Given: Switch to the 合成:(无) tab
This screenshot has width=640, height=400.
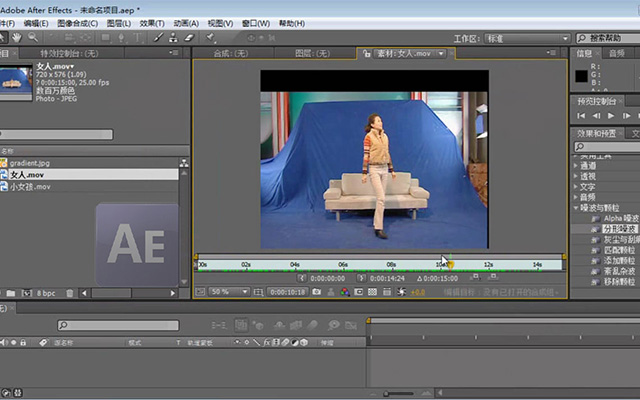Looking at the screenshot, I should click(x=231, y=53).
